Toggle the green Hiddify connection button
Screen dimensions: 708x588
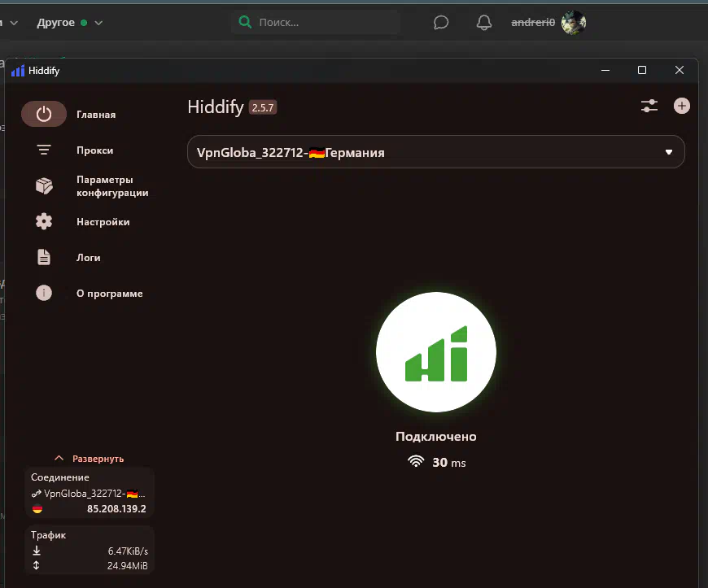click(436, 352)
